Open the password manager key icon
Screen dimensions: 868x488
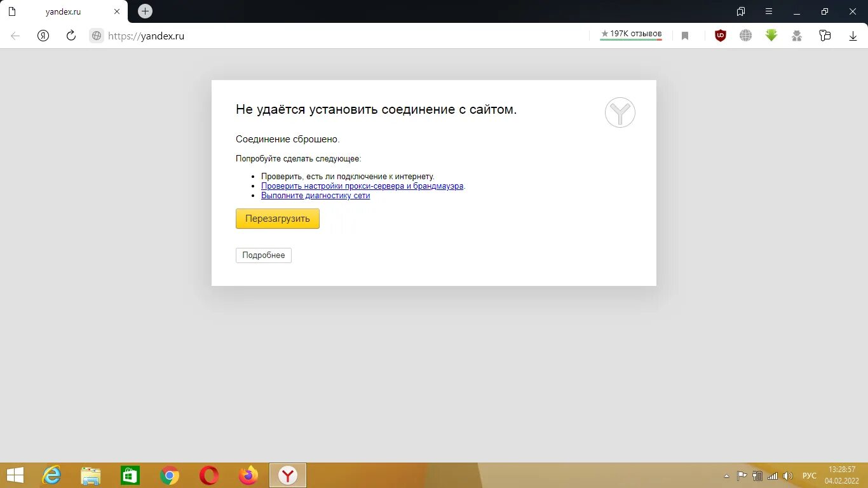click(825, 36)
